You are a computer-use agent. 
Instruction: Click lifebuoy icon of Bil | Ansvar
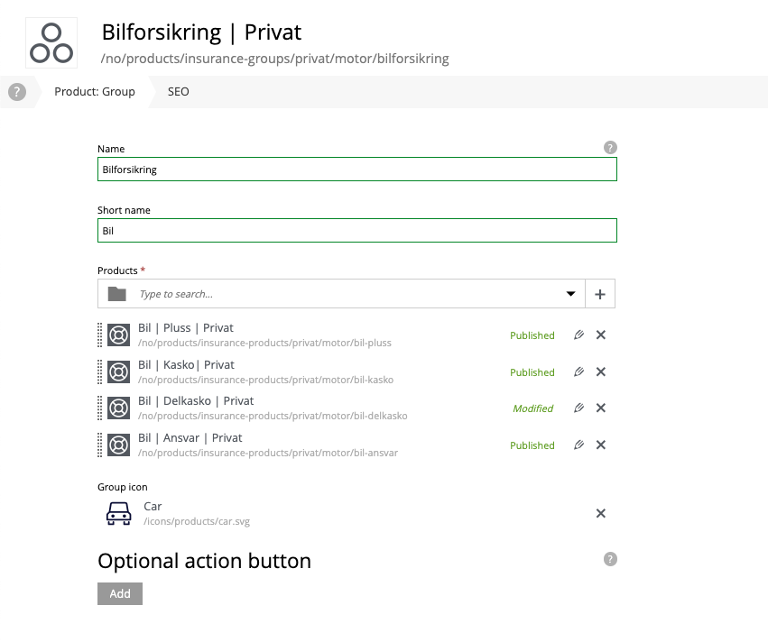tap(119, 445)
